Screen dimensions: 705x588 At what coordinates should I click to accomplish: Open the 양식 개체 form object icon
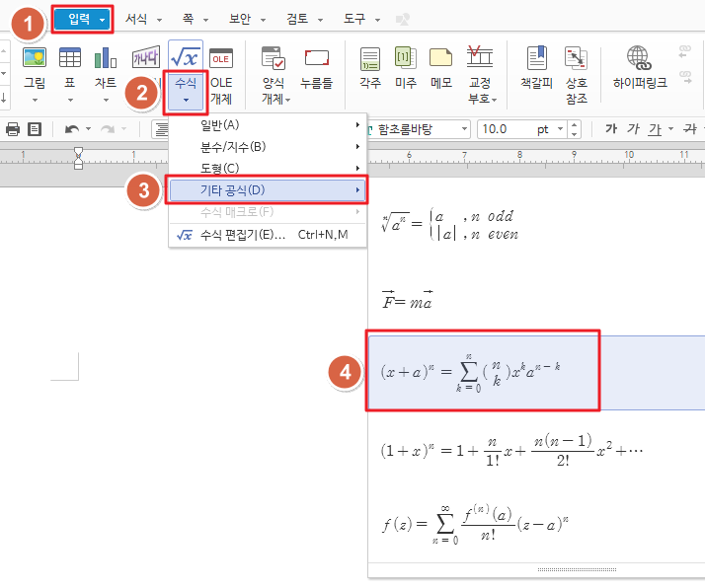(x=274, y=58)
